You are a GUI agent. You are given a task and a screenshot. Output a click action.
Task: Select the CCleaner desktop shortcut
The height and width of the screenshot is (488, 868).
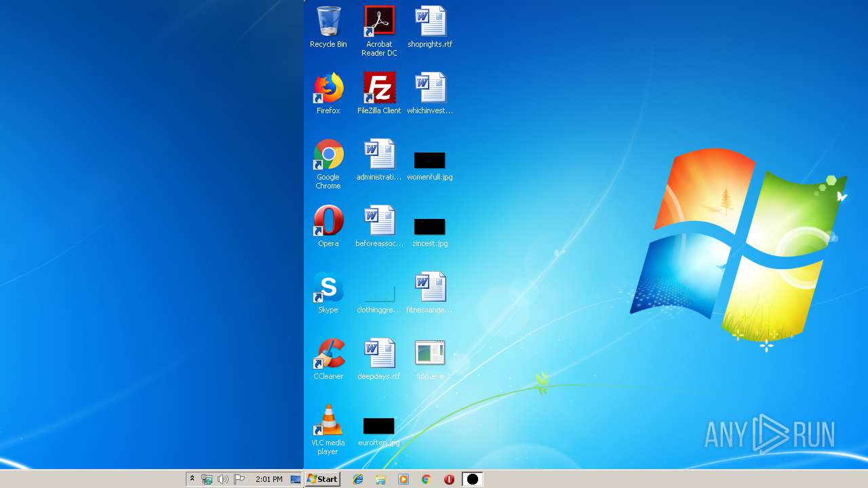[328, 359]
